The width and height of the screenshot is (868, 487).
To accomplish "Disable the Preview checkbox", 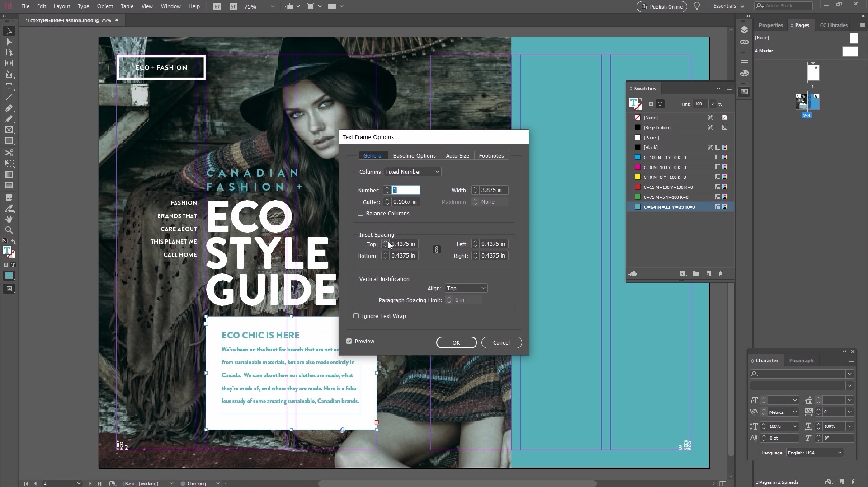I will [x=349, y=341].
